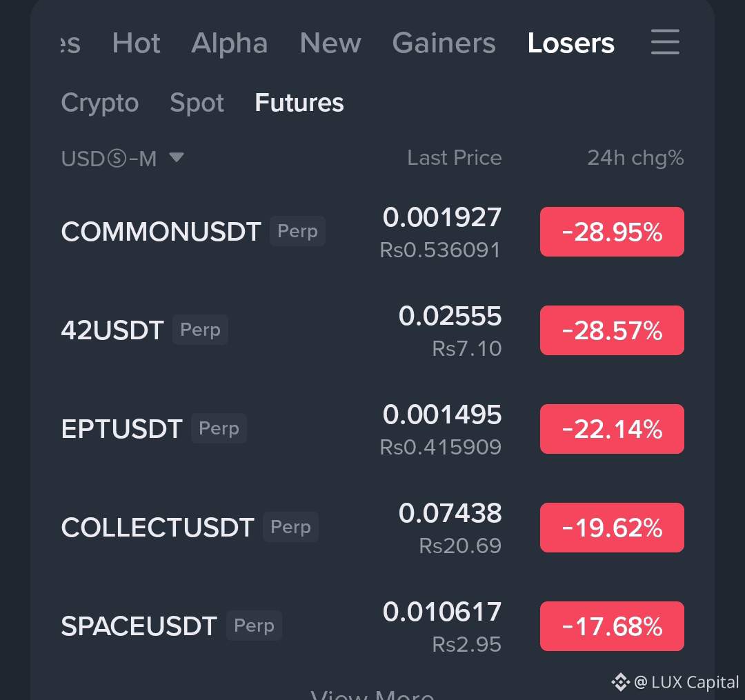The width and height of the screenshot is (745, 700).
Task: Open the Crypto filter tab
Action: [x=99, y=103]
